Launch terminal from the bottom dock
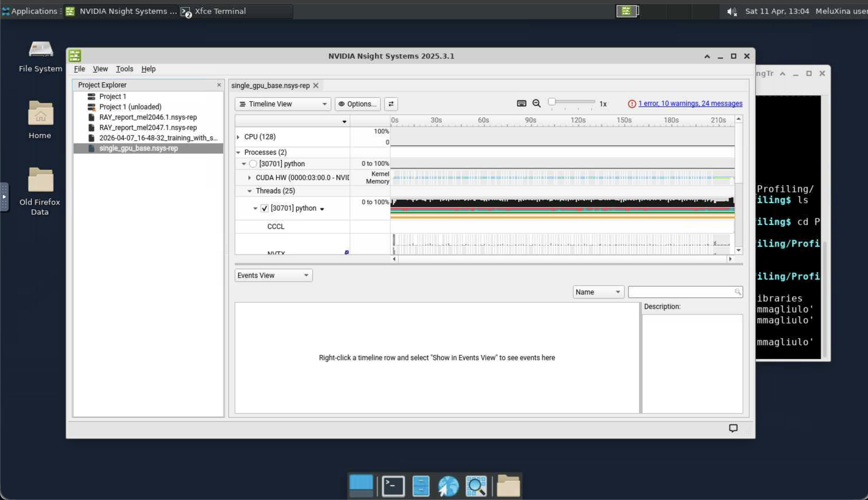The height and width of the screenshot is (500, 868). coord(393,486)
